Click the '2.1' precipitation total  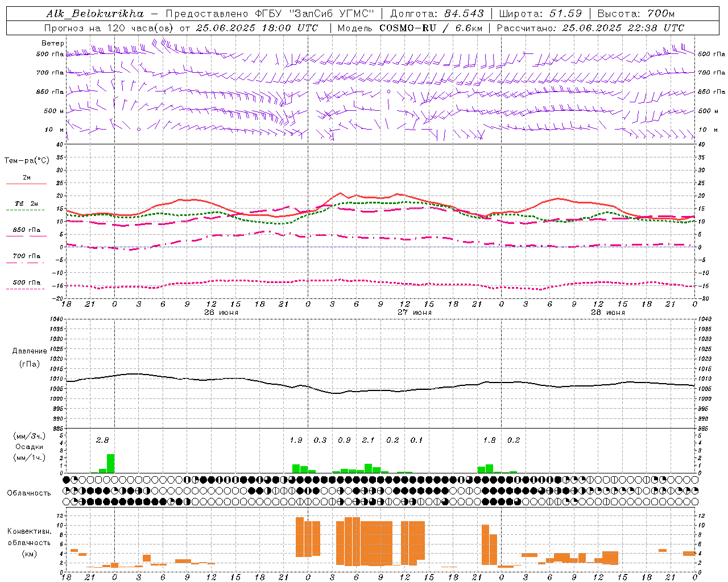pyautogui.click(x=369, y=440)
